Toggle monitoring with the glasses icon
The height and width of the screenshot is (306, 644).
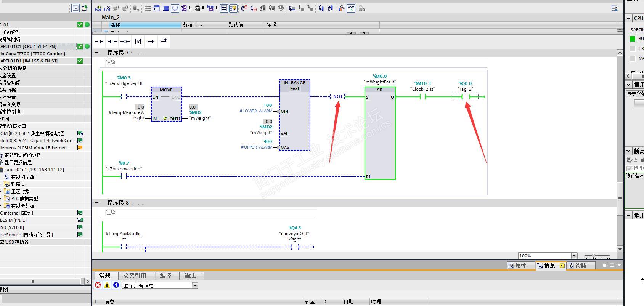350,8
